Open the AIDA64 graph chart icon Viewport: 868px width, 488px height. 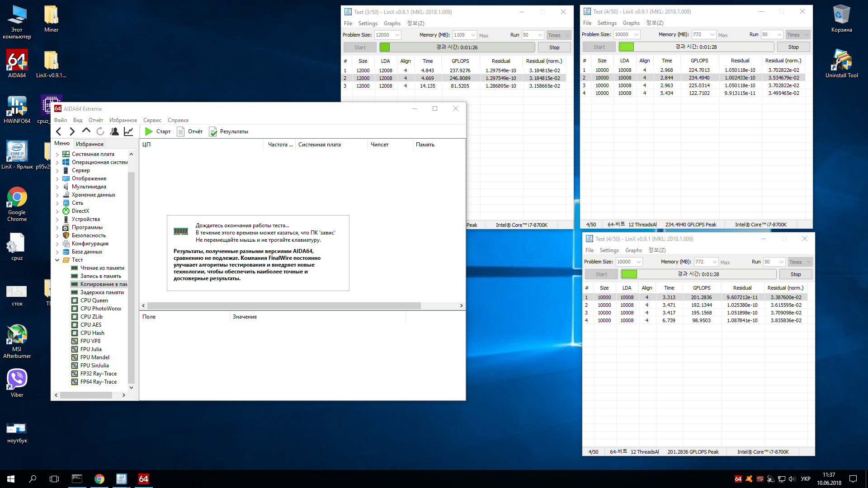pos(128,131)
